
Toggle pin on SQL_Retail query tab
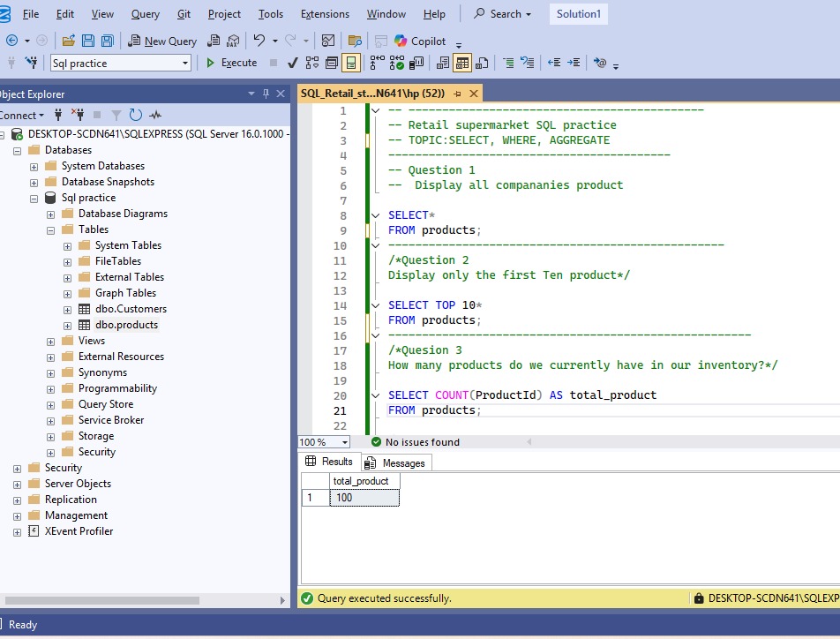(x=457, y=94)
